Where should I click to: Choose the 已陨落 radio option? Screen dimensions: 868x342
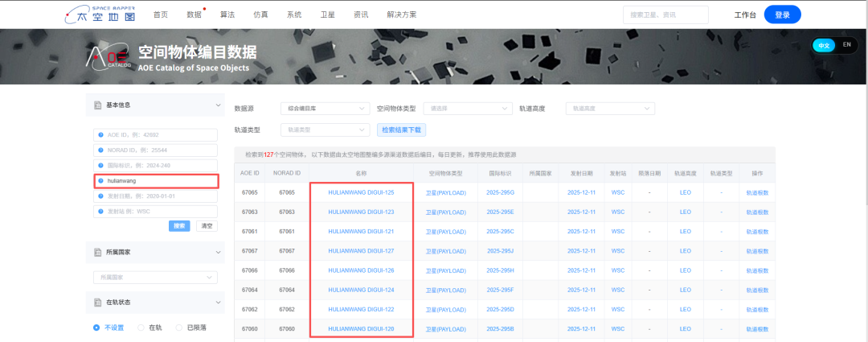tap(180, 328)
